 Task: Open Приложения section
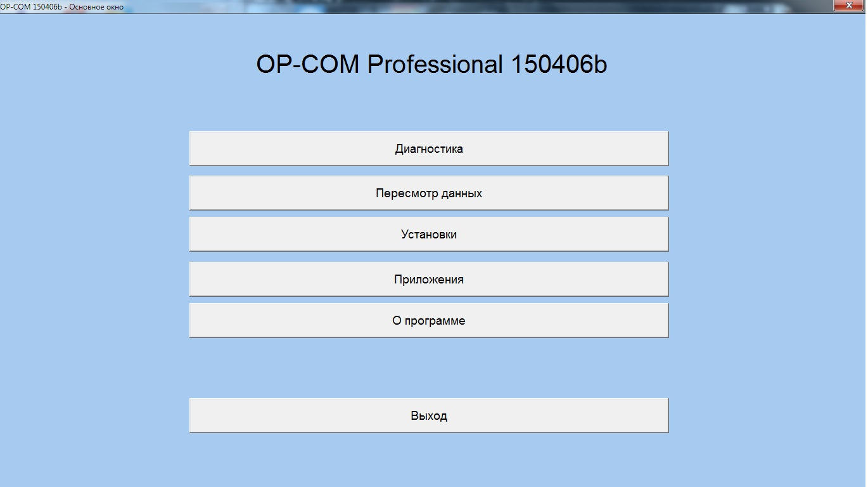click(x=429, y=279)
